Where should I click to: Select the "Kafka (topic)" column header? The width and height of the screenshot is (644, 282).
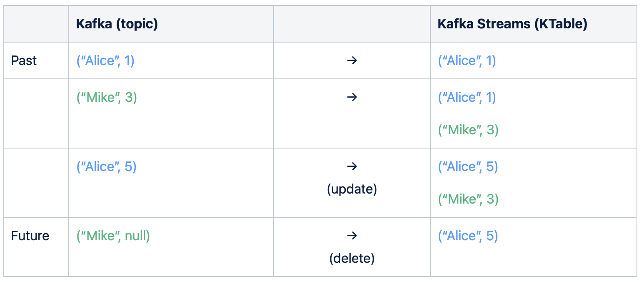tap(117, 24)
